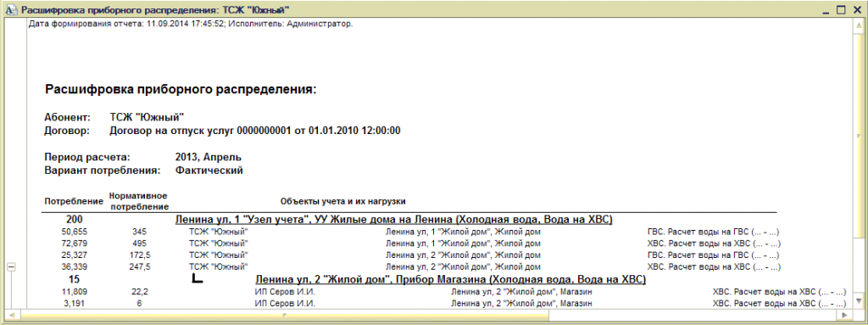This screenshot has width=868, height=325.
Task: Open link 'Ленина ул, 1 "Узел учета", УУ Жилые дома'
Action: (x=393, y=220)
